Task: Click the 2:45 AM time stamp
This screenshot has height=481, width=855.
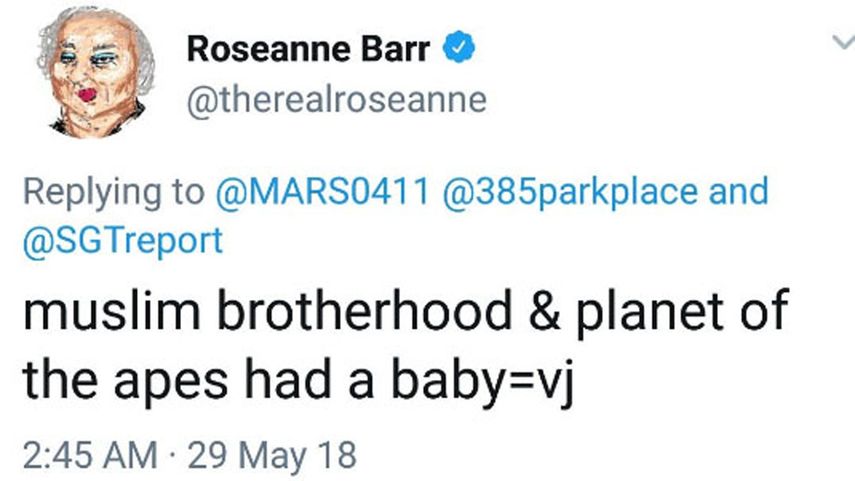Action: (90, 456)
